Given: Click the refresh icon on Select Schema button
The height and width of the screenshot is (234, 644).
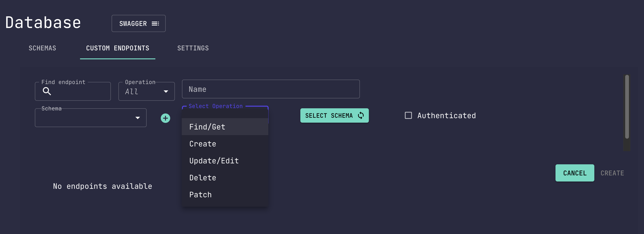Looking at the screenshot, I should 361,116.
